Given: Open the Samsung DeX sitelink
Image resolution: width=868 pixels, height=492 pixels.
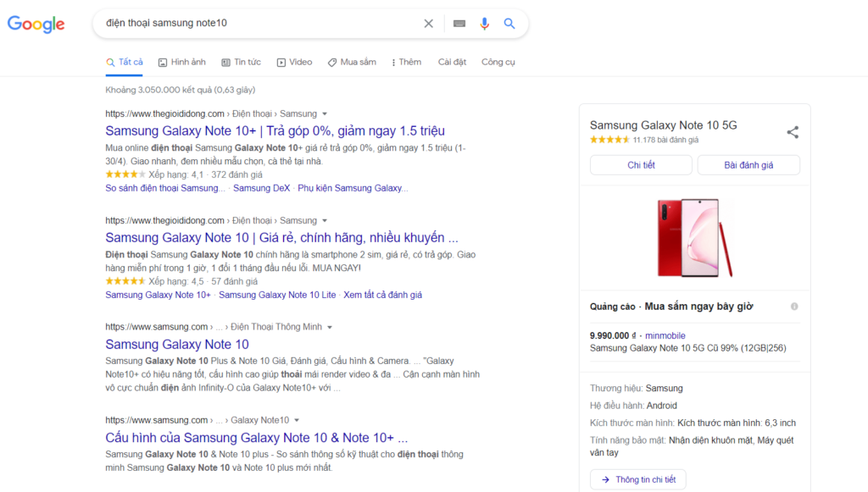Looking at the screenshot, I should coord(261,188).
